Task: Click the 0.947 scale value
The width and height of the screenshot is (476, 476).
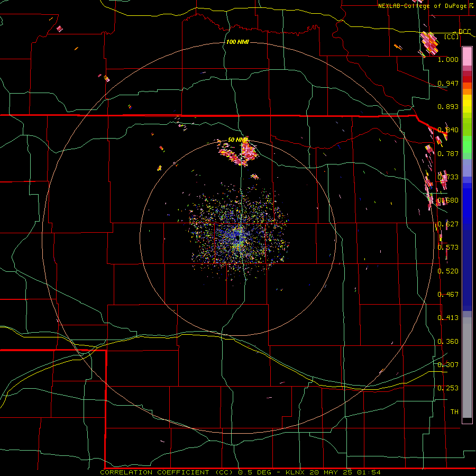Action: coord(448,83)
